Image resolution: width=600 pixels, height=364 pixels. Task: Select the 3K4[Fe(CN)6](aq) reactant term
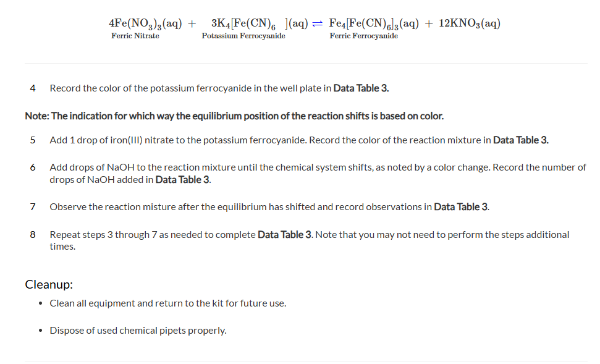(x=260, y=23)
